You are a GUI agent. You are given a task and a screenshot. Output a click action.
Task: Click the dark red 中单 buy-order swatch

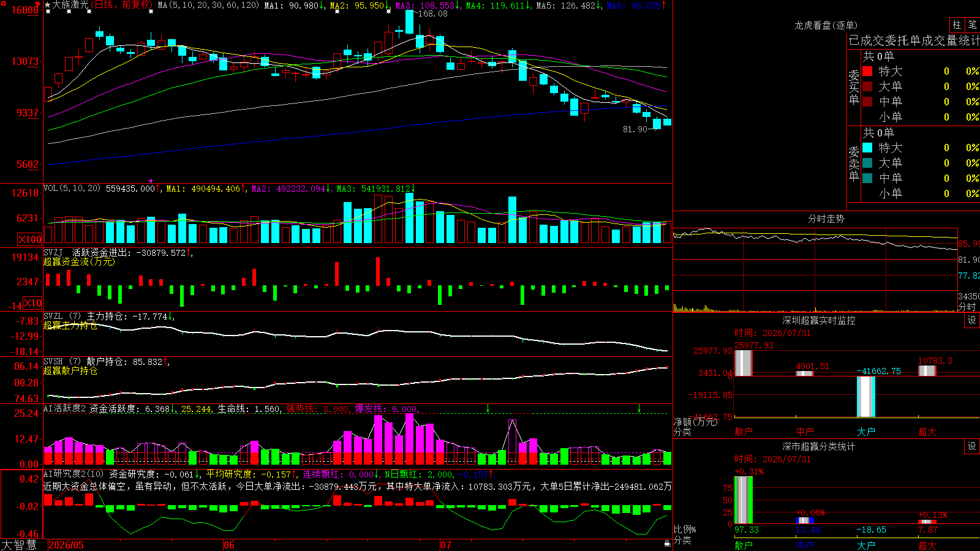tap(867, 102)
